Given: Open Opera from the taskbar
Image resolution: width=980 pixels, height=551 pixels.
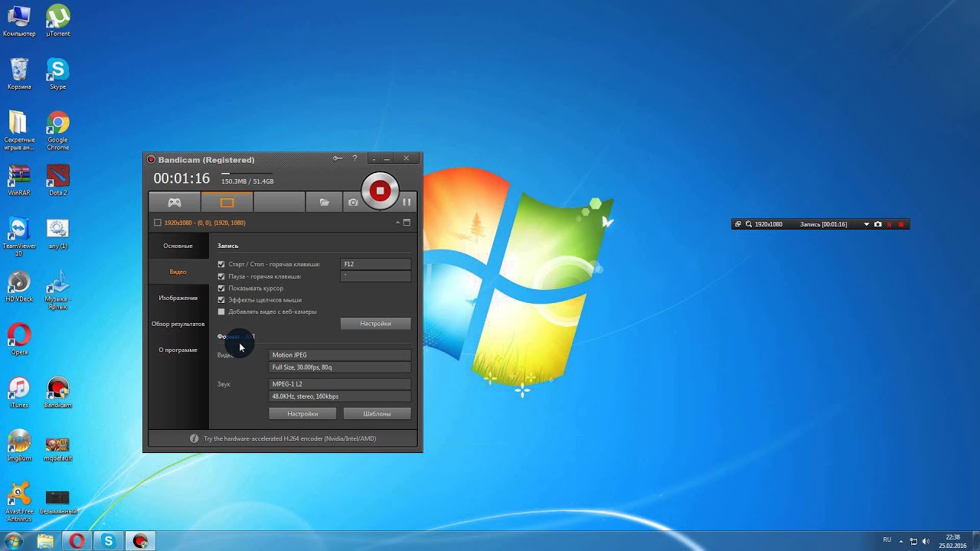Looking at the screenshot, I should [77, 541].
